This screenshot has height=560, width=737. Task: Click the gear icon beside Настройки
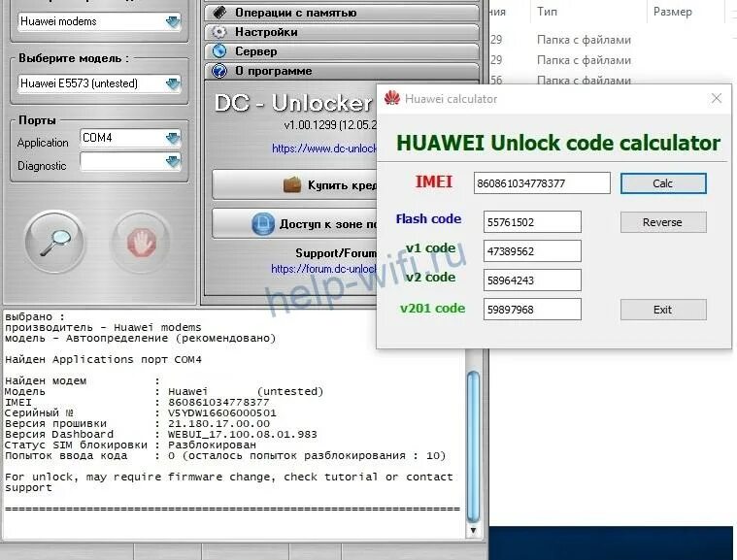[x=219, y=32]
